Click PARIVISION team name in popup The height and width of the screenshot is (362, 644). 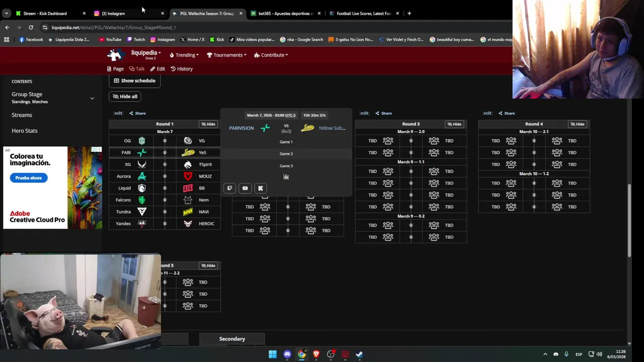242,128
